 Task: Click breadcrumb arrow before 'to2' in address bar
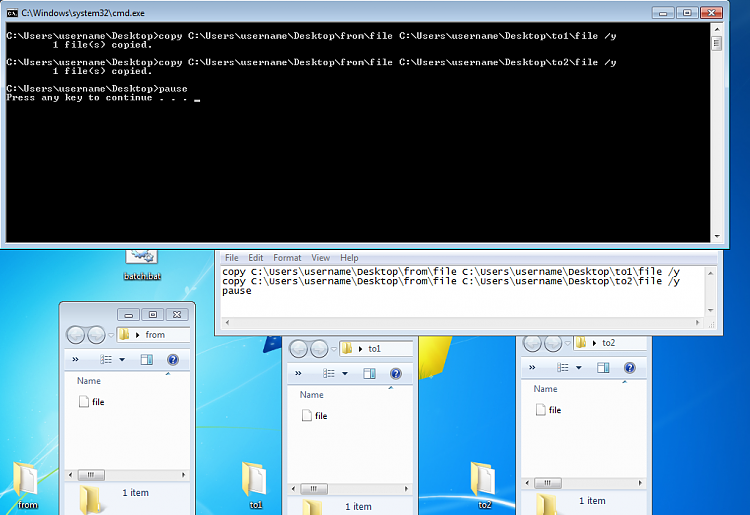click(x=595, y=343)
